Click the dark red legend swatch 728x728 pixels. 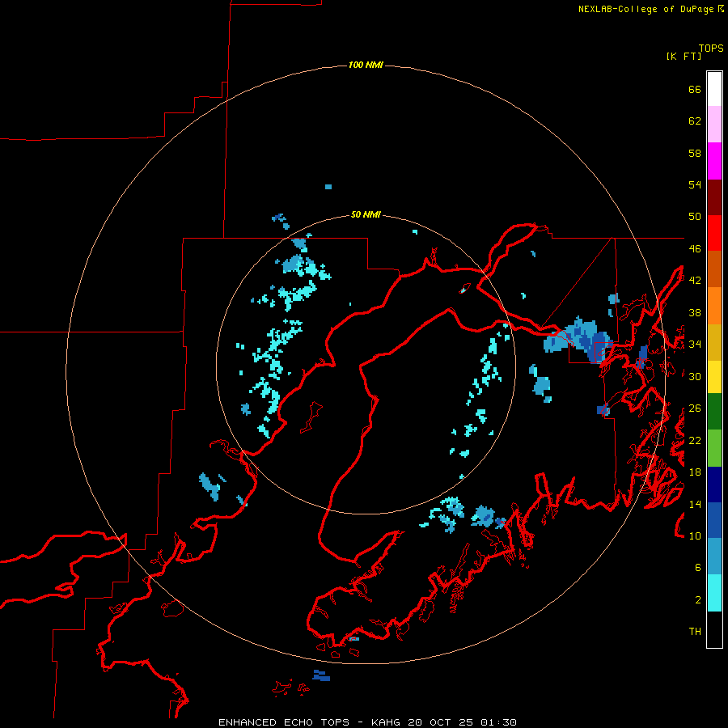pos(714,197)
